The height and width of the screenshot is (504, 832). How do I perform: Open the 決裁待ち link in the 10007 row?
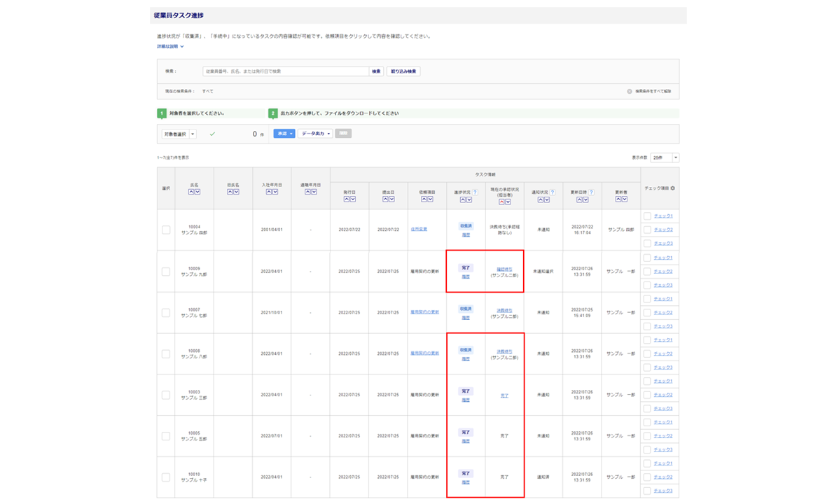[x=504, y=311]
